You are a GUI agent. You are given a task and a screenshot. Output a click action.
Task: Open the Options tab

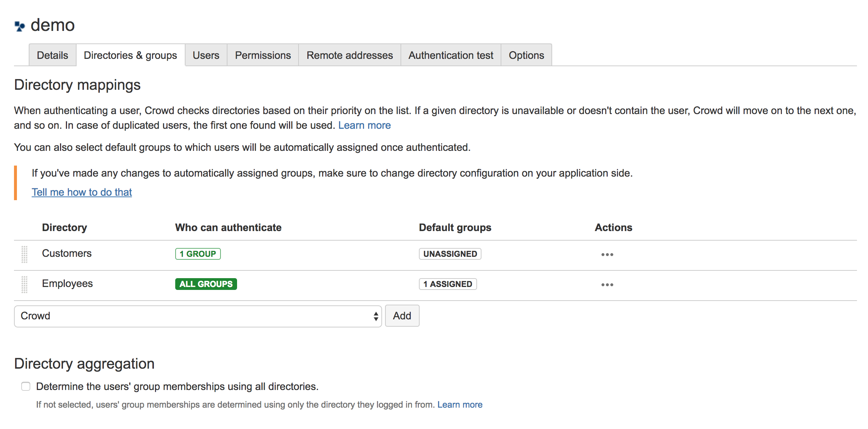[x=526, y=55]
